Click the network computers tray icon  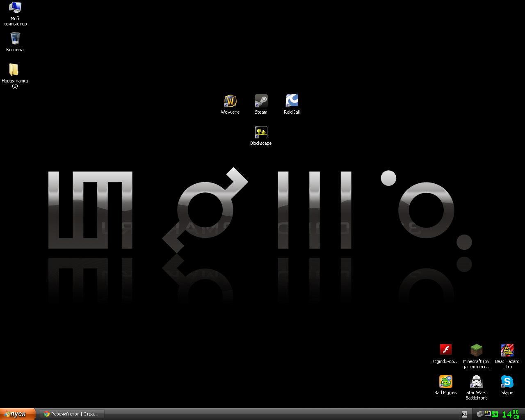[x=480, y=414]
